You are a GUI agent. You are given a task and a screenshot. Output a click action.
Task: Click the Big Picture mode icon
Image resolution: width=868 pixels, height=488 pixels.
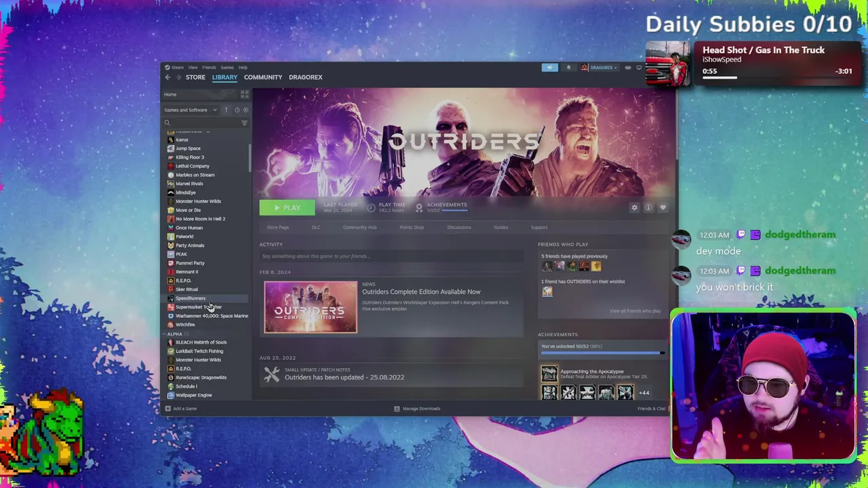click(639, 67)
